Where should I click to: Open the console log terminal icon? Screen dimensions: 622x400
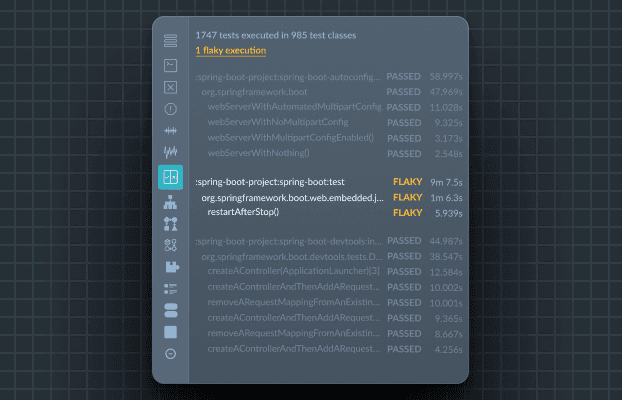coord(170,65)
